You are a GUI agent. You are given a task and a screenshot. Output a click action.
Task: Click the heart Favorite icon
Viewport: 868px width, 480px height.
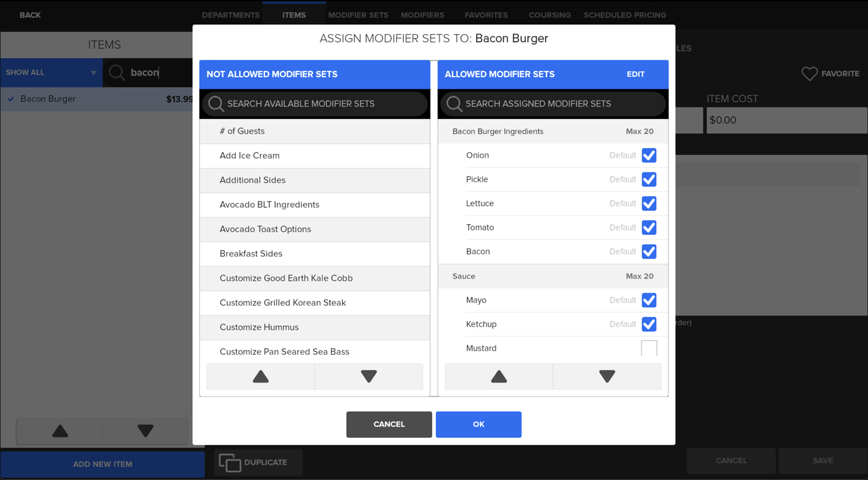[x=809, y=74]
